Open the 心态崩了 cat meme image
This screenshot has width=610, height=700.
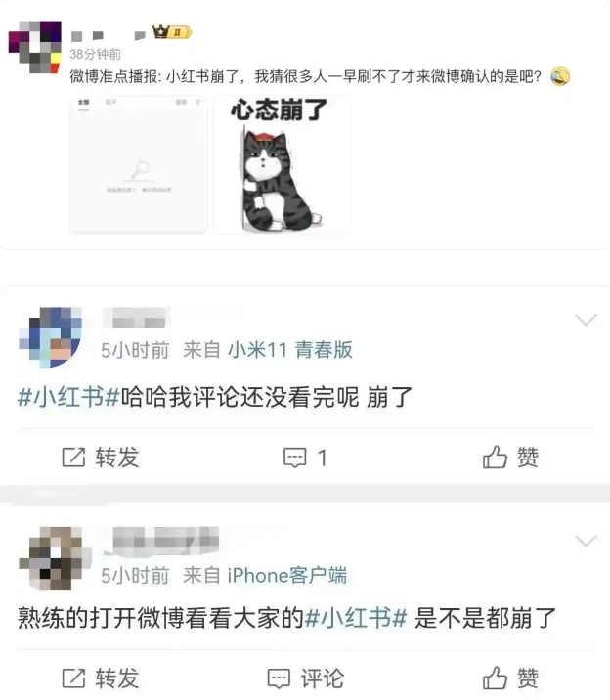coord(282,164)
